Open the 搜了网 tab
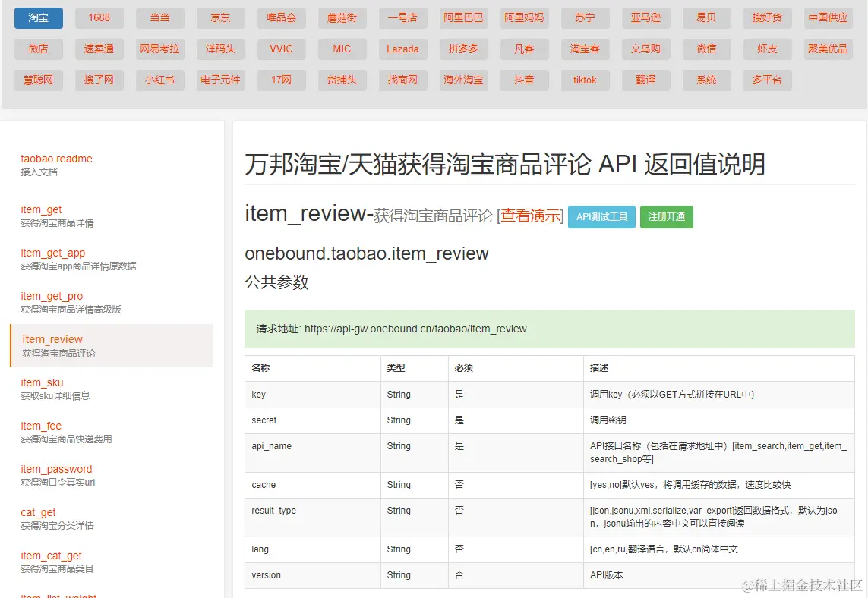This screenshot has width=868, height=598. 99,80
